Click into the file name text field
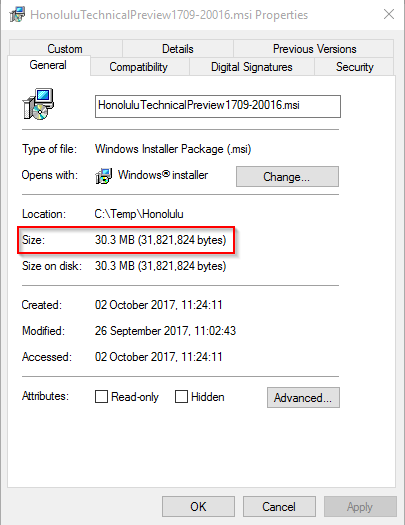Screen dimensions: 405x525 point(218,106)
